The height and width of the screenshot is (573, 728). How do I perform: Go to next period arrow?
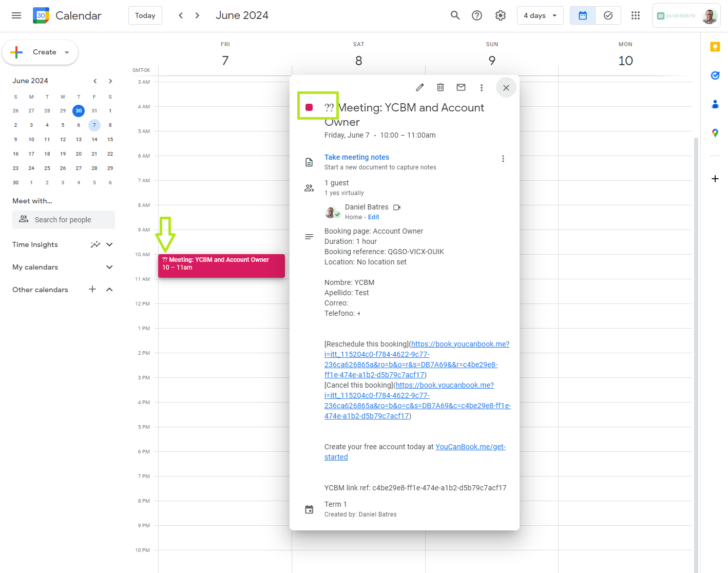(197, 15)
